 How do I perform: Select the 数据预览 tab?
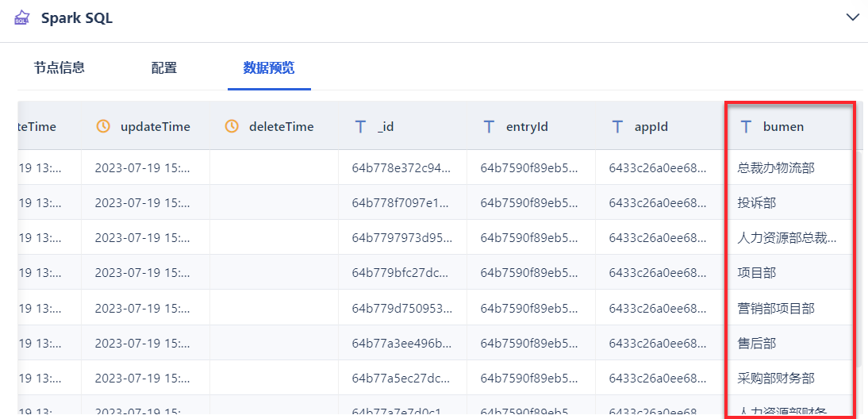coord(269,68)
